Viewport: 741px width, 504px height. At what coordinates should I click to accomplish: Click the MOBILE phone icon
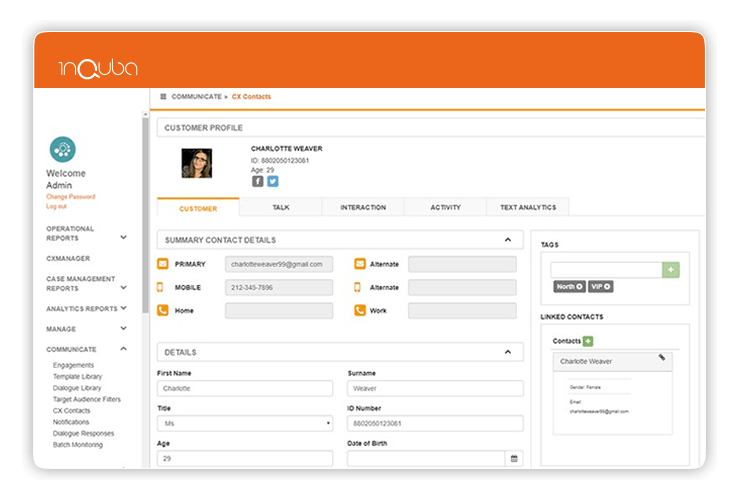160,287
